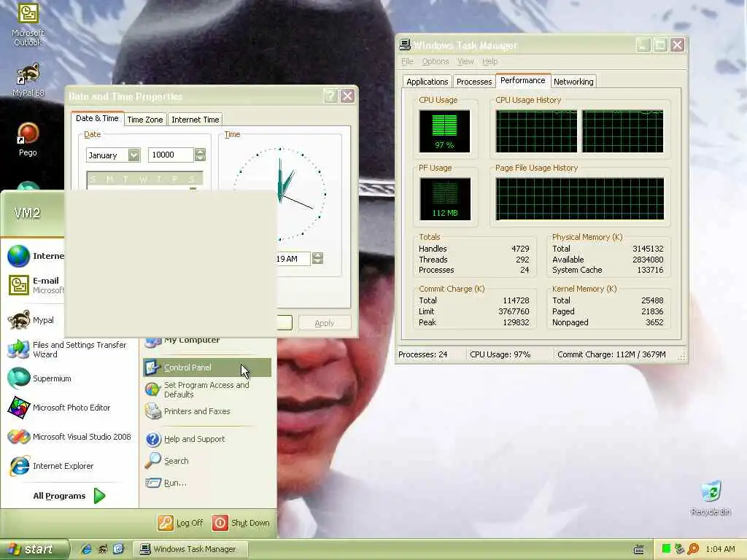Click help question mark in Date and Time

[x=330, y=96]
